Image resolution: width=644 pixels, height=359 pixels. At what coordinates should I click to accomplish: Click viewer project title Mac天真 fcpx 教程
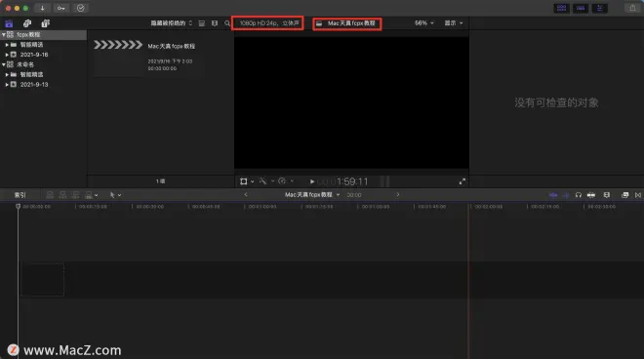(x=351, y=23)
